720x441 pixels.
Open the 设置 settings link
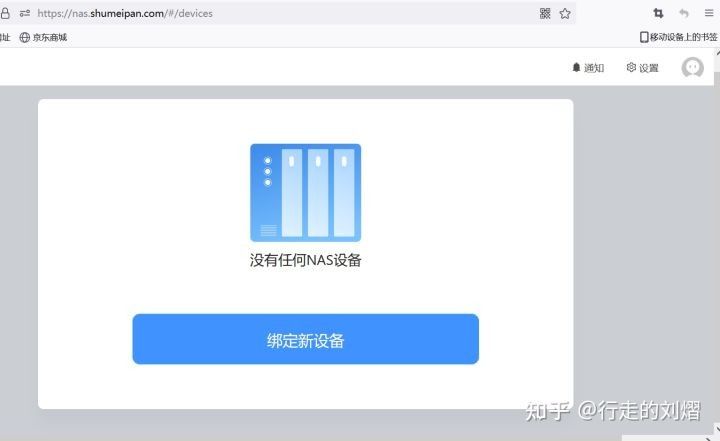(642, 68)
